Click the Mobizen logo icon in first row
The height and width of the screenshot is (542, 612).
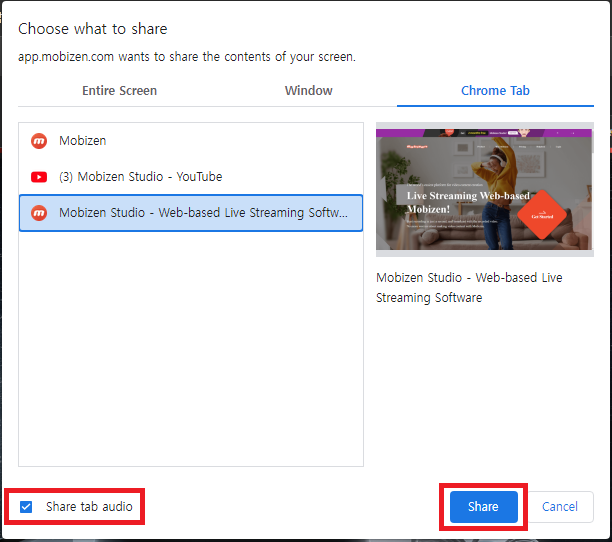(39, 141)
